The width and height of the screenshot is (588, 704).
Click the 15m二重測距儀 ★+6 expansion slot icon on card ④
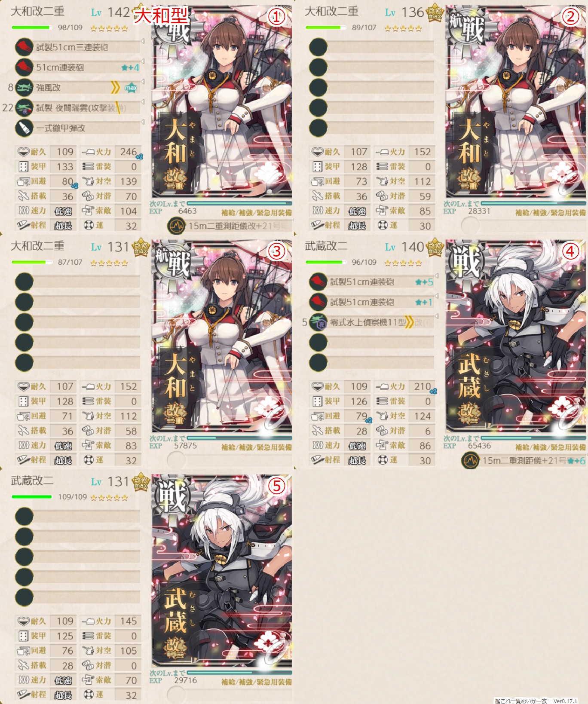coord(470,460)
